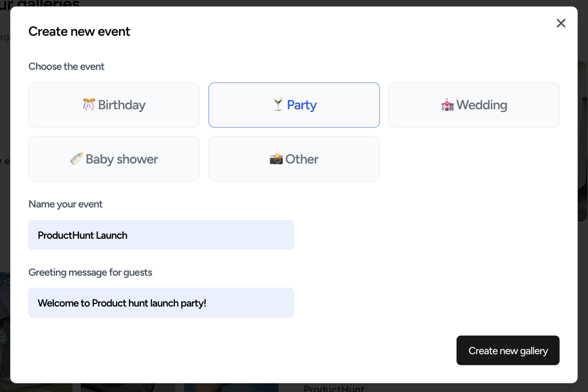This screenshot has height=392, width=588.
Task: Open the ProductHunt gallery behind the dialog
Action: pyautogui.click(x=333, y=388)
